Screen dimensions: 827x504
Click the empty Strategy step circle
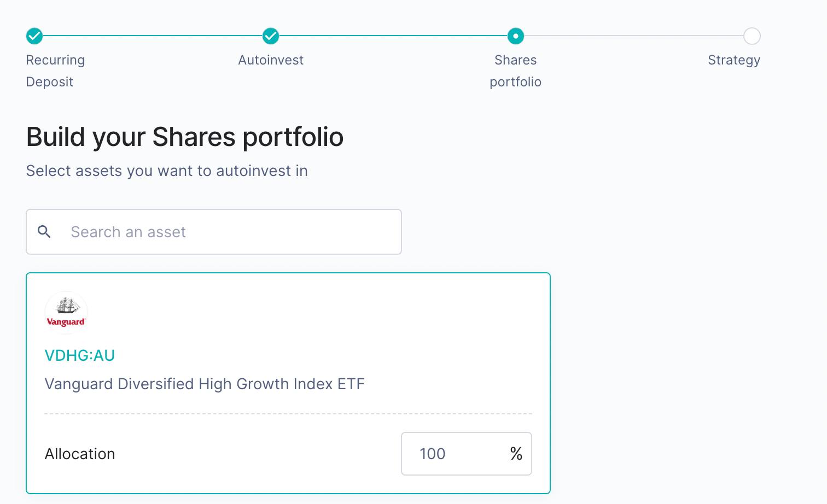(752, 36)
